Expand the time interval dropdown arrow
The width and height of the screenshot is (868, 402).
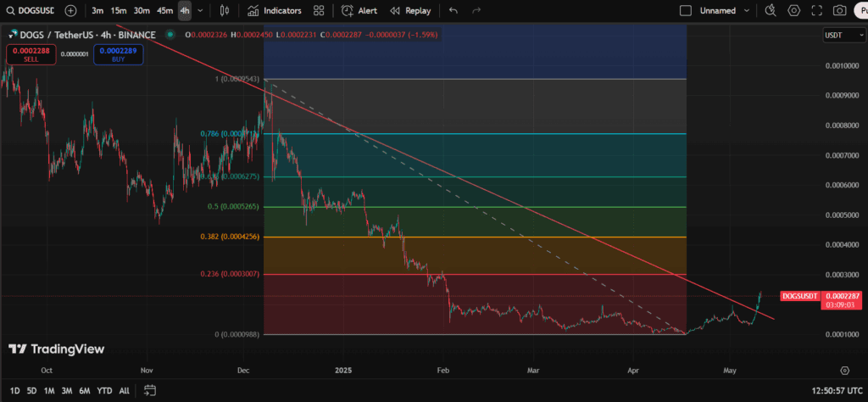[201, 11]
